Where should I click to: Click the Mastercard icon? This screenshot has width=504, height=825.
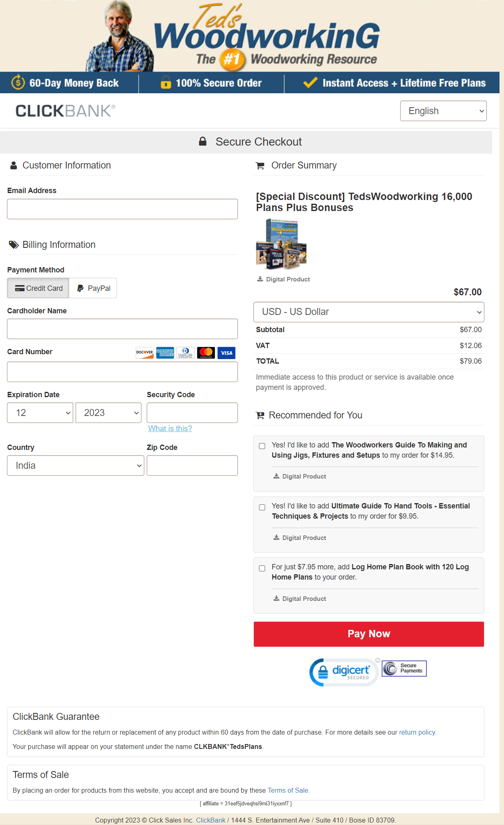click(x=206, y=353)
